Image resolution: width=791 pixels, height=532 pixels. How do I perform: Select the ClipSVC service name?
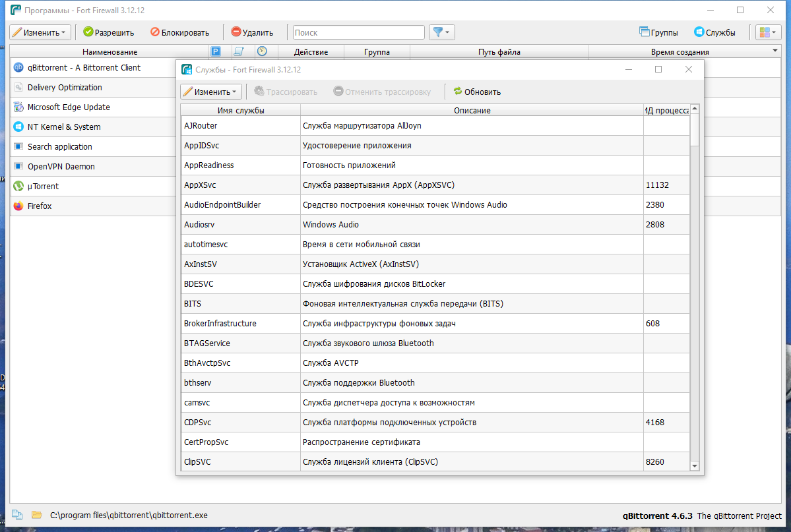[x=197, y=461]
